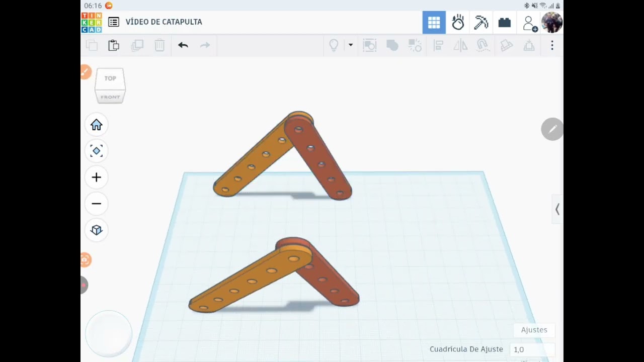
Task: Click the Duplicate and repeat icon
Action: 137,45
